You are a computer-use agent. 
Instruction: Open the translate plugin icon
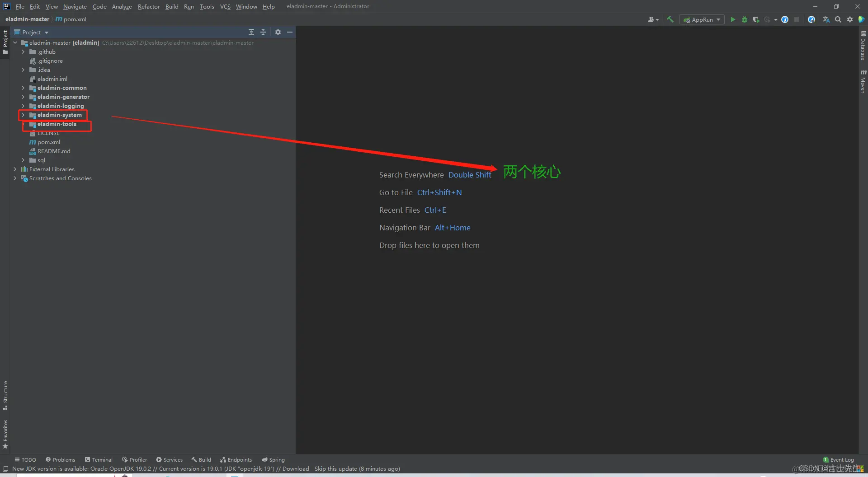(x=826, y=19)
